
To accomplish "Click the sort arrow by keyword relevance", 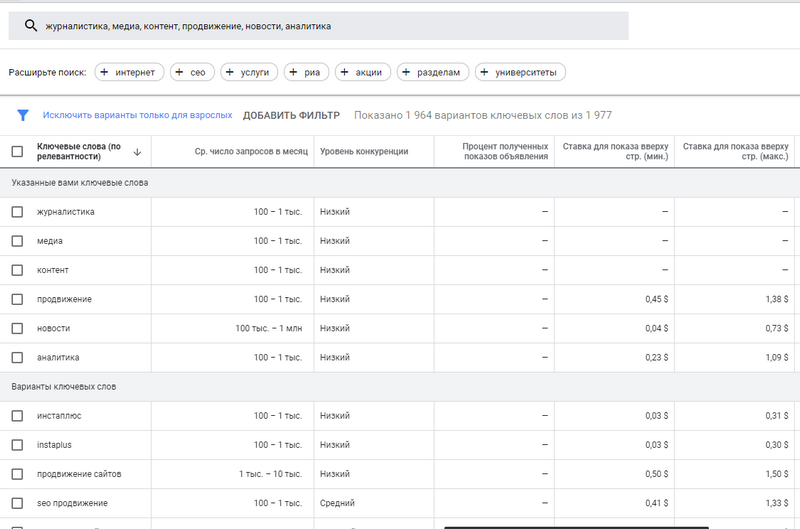I will [x=136, y=152].
